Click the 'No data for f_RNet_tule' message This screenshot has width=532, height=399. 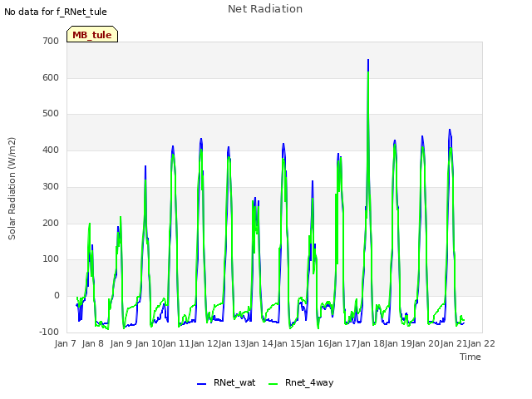[56, 12]
